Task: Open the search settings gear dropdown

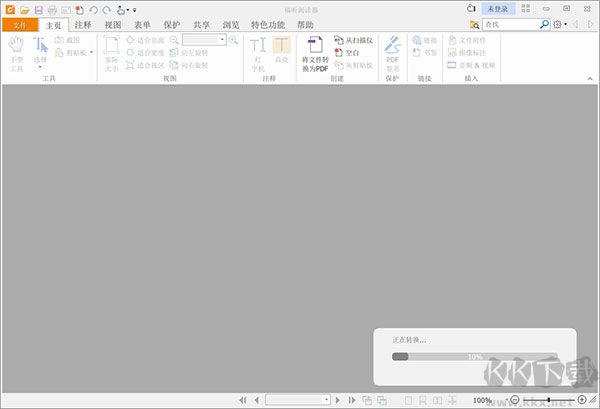Action: [559, 23]
